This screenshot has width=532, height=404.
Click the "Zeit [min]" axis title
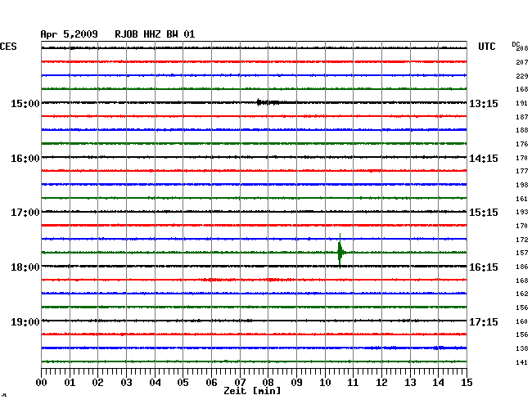click(x=252, y=391)
